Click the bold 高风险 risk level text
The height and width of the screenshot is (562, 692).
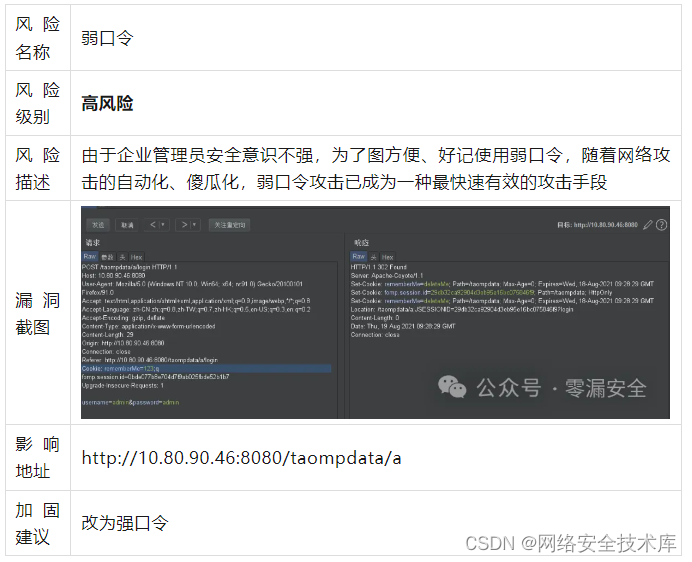coord(107,104)
